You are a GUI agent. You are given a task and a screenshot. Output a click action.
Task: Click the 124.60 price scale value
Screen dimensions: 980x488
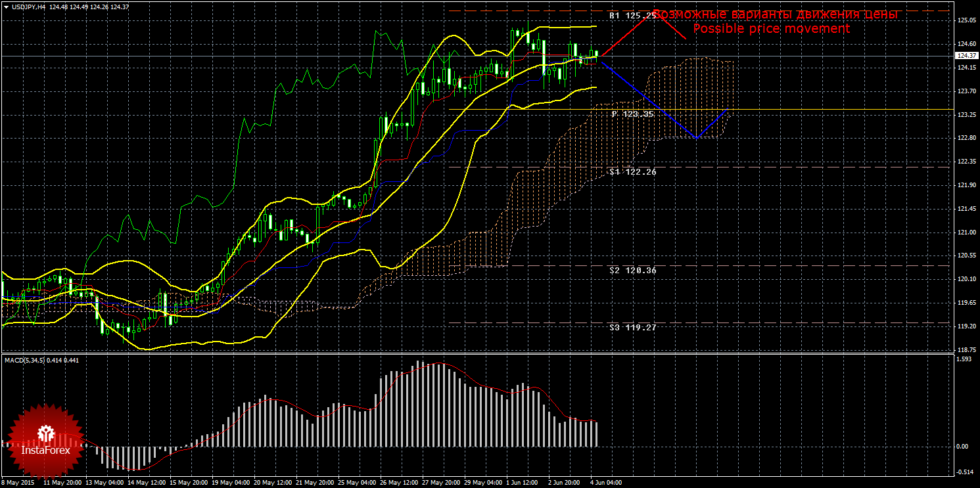(x=966, y=44)
